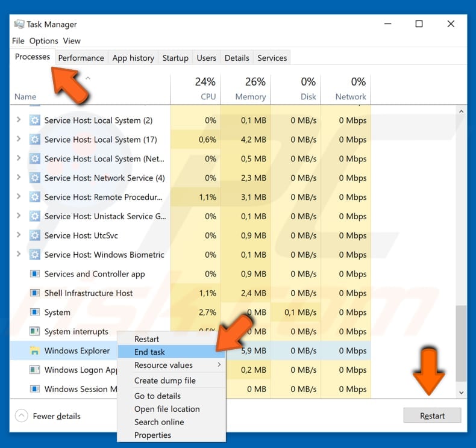This screenshot has height=448, width=476.
Task: Open the Options menu
Action: pyautogui.click(x=44, y=40)
